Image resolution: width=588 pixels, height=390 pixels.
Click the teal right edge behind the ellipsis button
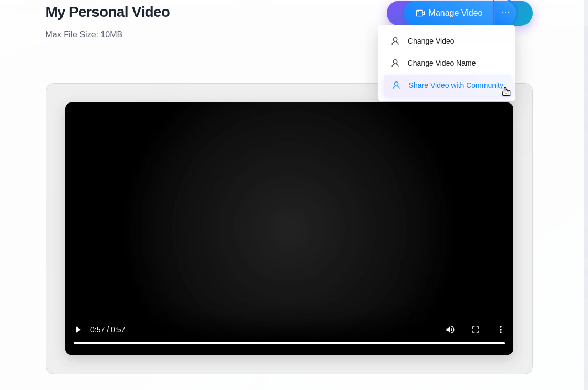pyautogui.click(x=525, y=13)
